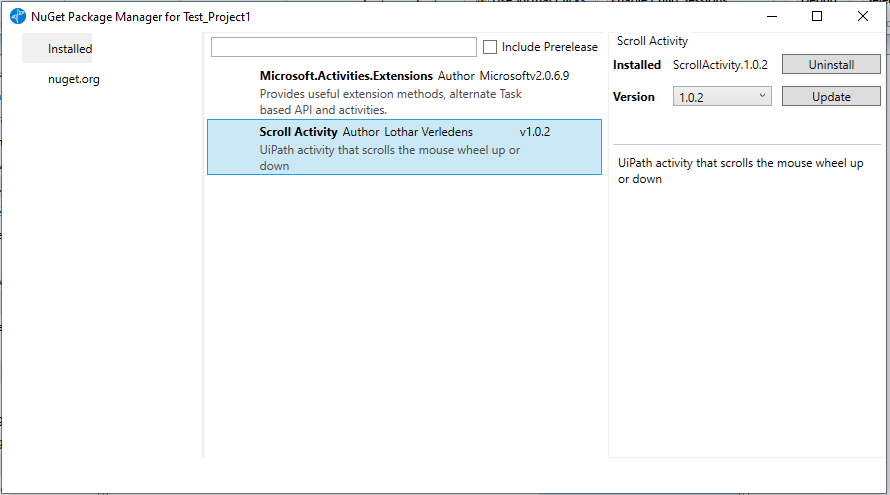
Task: Click the Lothar Verledens author text
Action: (429, 132)
